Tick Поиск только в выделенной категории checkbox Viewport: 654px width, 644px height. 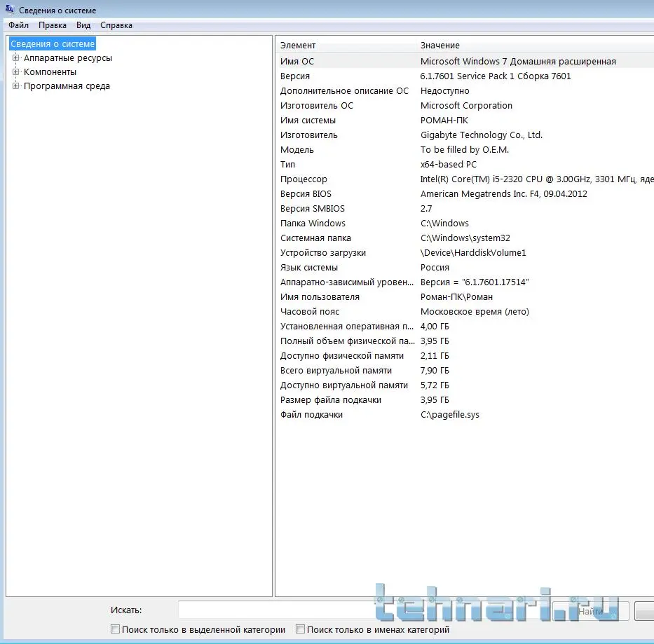tap(115, 629)
